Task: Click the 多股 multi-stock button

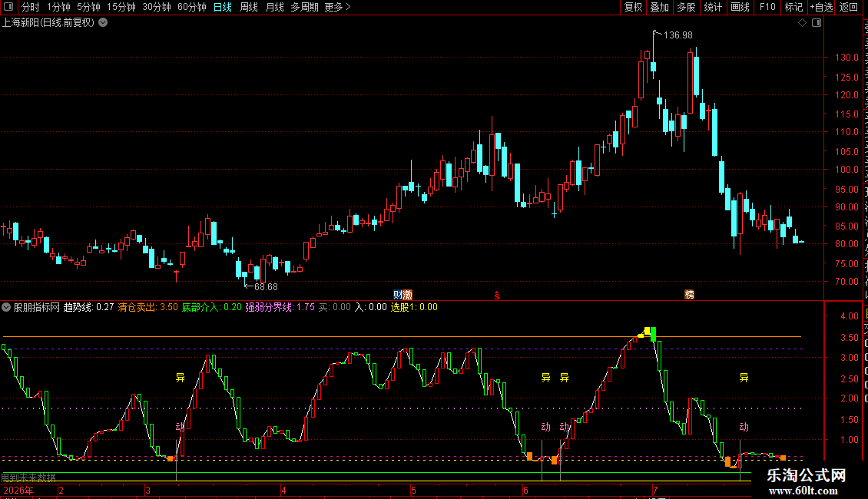Action: click(x=687, y=7)
